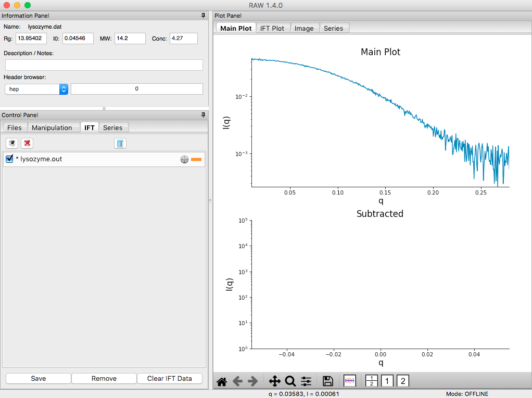Image resolution: width=532 pixels, height=398 pixels.
Task: Click the Home reset view icon
Action: pos(222,381)
